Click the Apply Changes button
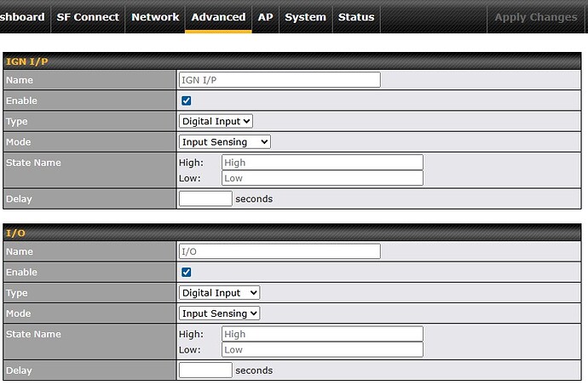 (535, 17)
